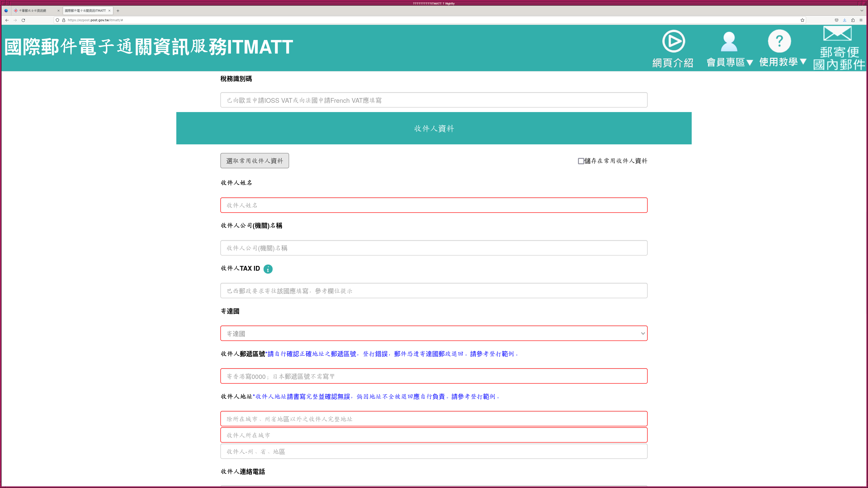Open the browser hamburger menu
Screen dimensions: 868x488
pyautogui.click(x=861, y=20)
